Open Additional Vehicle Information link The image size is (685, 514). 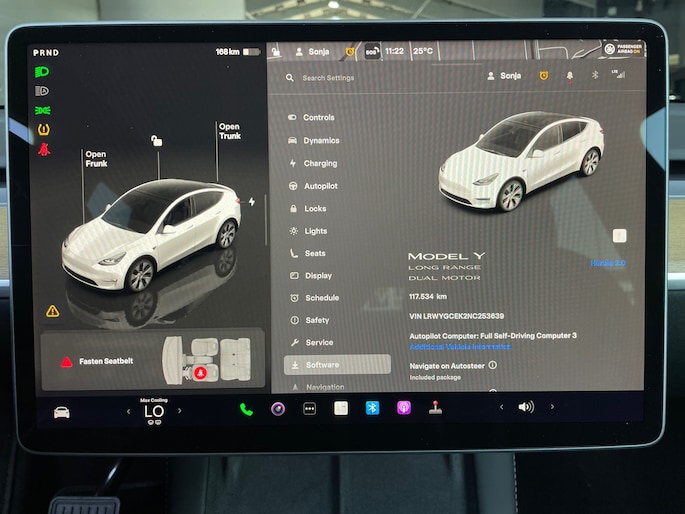[x=460, y=347]
